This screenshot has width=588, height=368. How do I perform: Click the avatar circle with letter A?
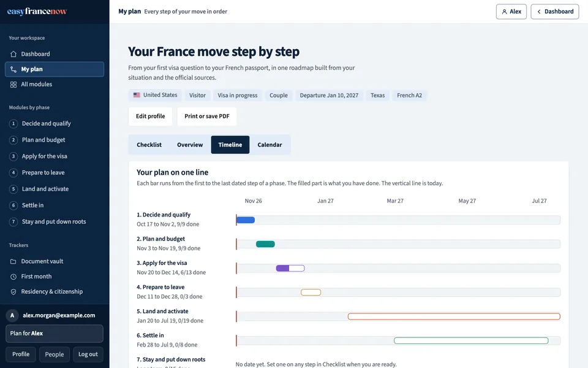[12, 315]
